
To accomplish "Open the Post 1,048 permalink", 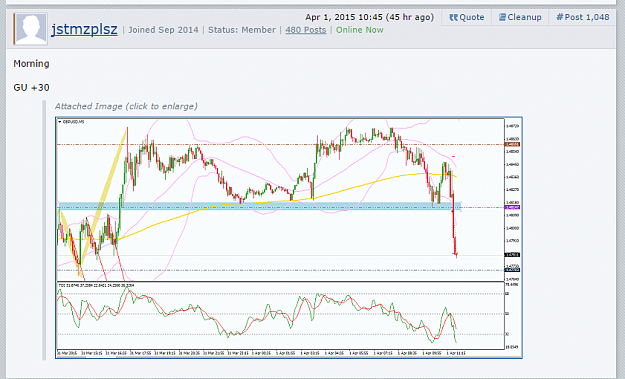I will pos(583,18).
